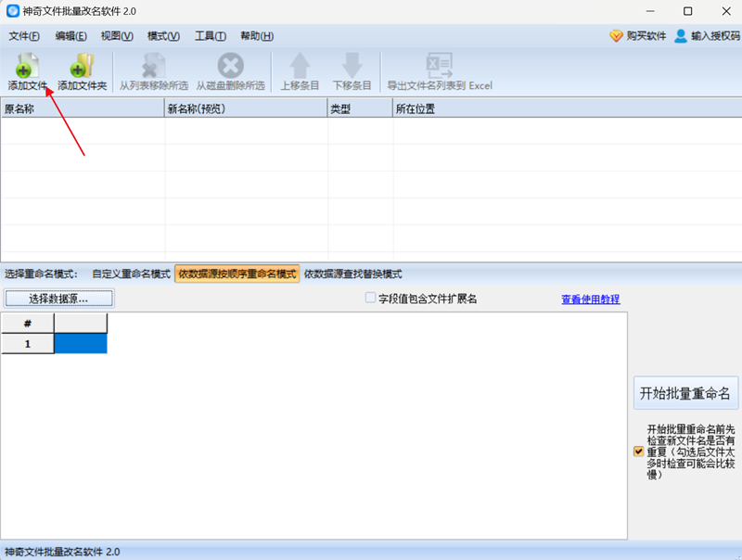Screen dimensions: 742x560
Task: Open the 视图(V) menu
Action: click(117, 36)
